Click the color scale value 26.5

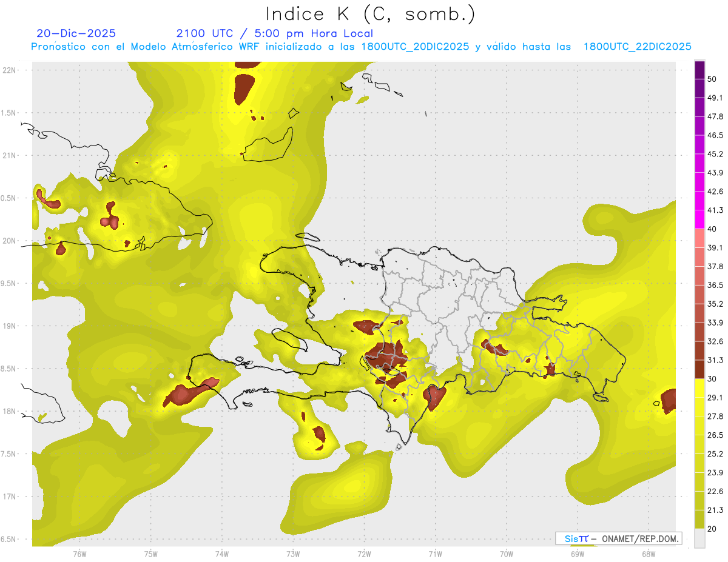coord(715,435)
